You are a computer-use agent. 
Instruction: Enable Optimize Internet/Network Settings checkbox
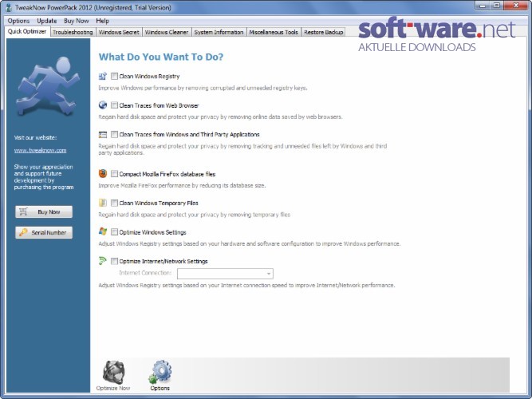click(x=115, y=261)
